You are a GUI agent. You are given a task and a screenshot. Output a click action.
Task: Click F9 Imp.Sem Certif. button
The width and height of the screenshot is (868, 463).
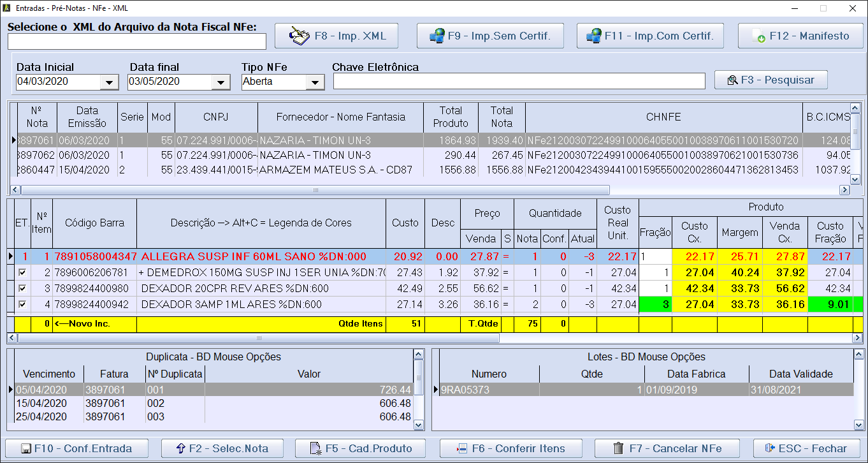point(490,36)
